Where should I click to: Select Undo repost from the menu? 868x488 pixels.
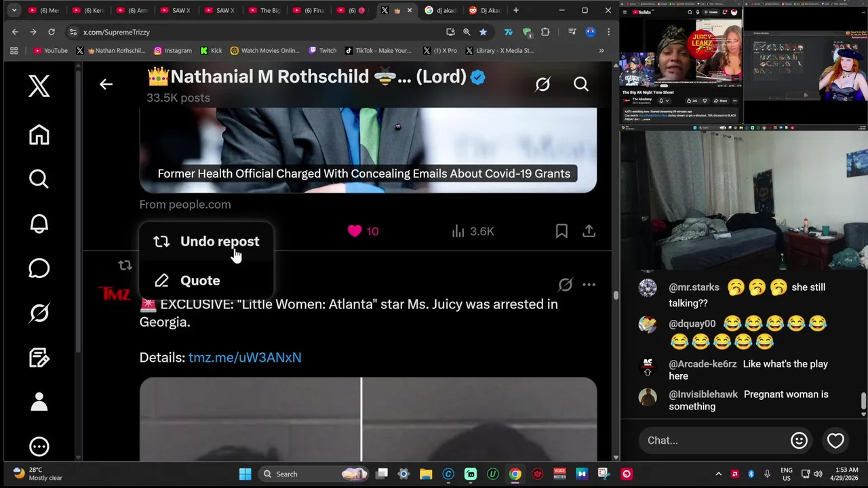[206, 241]
